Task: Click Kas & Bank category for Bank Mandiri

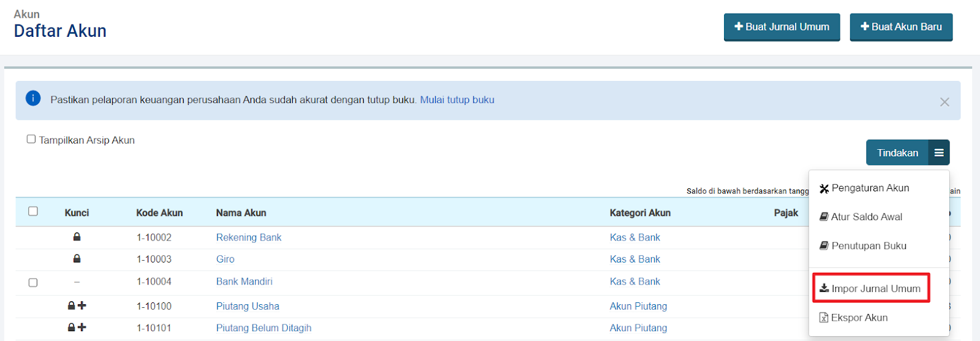Action: coord(635,282)
